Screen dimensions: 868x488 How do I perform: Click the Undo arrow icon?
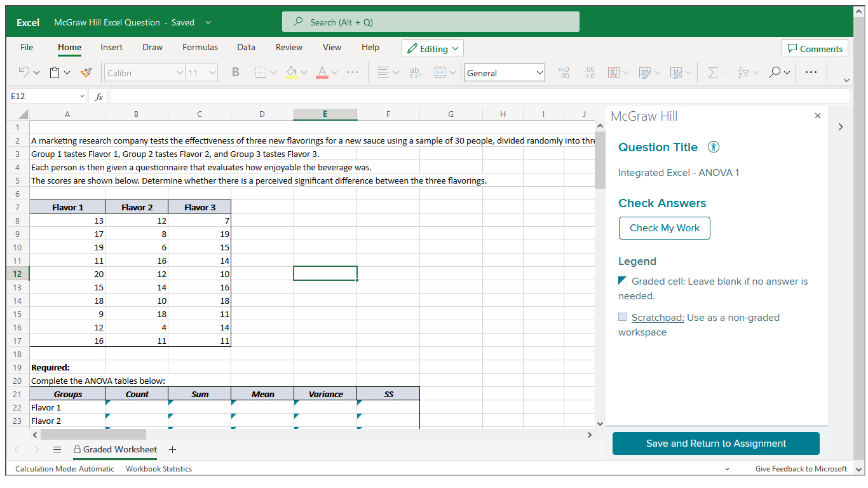click(x=23, y=72)
